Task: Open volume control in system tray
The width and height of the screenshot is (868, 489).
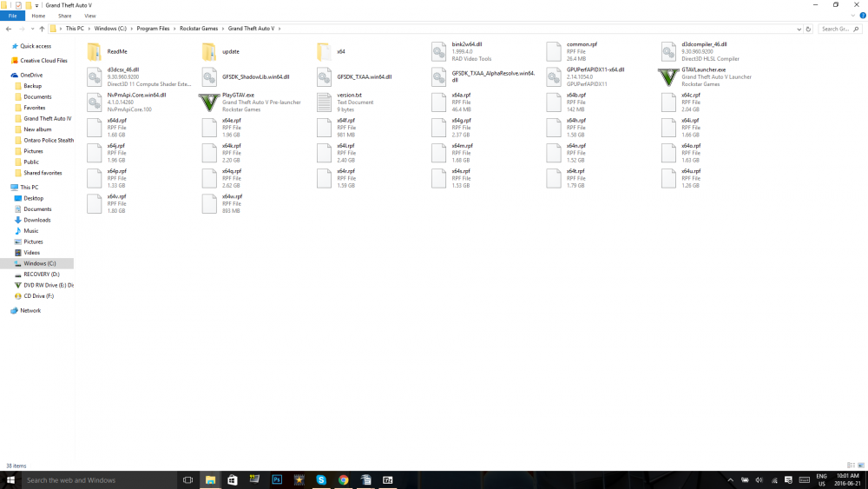Action: [x=759, y=480]
